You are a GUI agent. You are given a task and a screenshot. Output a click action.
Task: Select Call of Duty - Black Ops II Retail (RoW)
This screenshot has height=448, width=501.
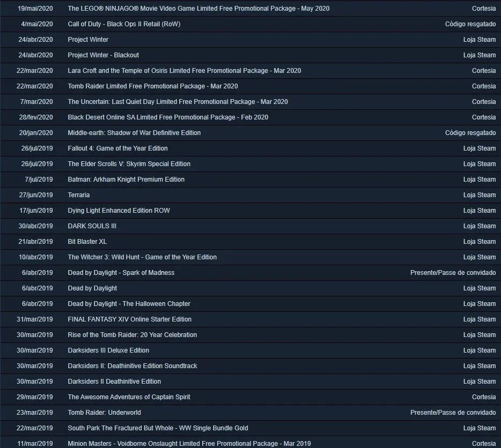point(124,24)
